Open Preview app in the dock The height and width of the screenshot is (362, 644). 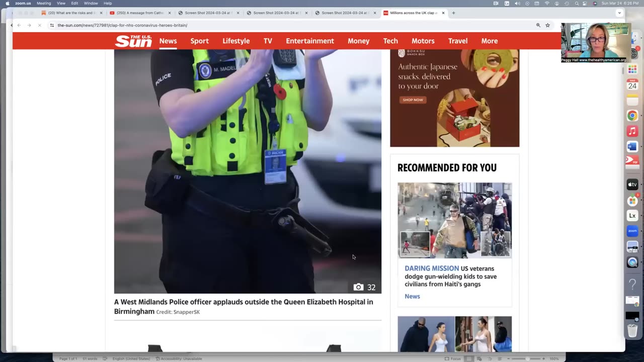[632, 247]
